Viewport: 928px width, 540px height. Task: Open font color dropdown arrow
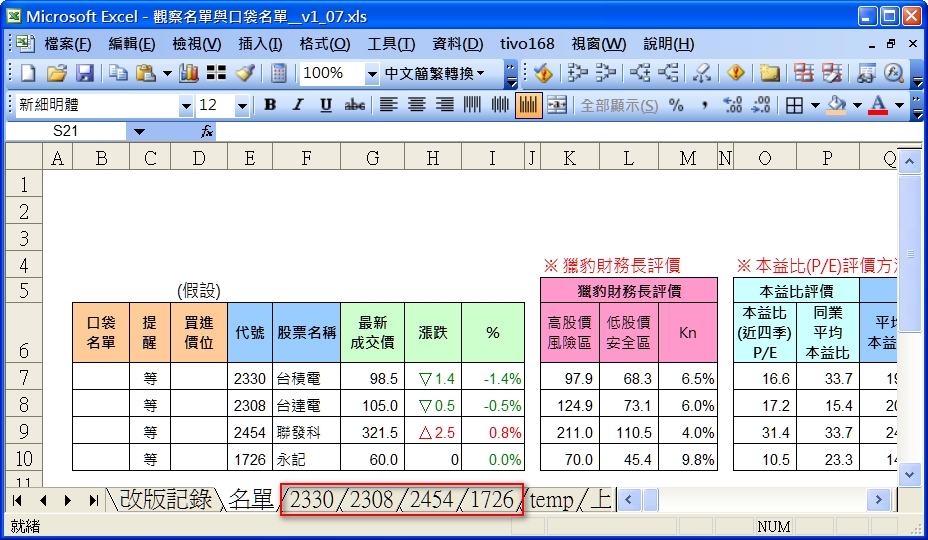[x=900, y=105]
